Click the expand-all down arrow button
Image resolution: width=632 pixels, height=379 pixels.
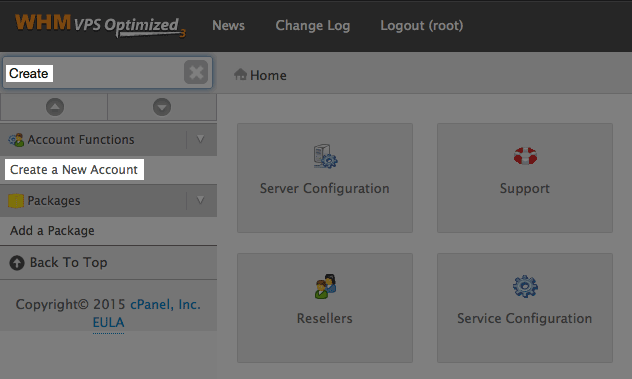(x=162, y=107)
